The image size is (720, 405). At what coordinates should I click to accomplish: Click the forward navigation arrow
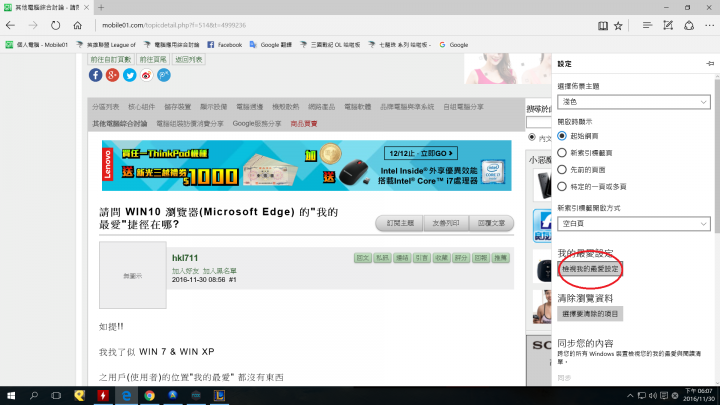[33, 25]
